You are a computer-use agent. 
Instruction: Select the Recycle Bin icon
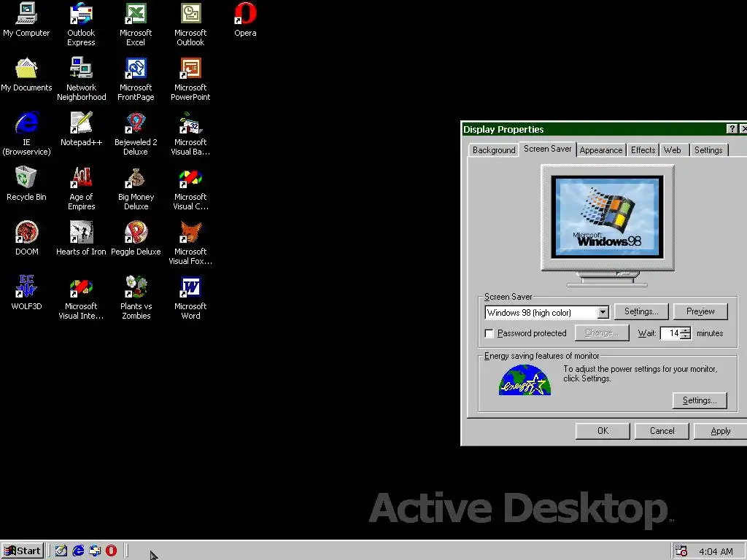coord(26,183)
